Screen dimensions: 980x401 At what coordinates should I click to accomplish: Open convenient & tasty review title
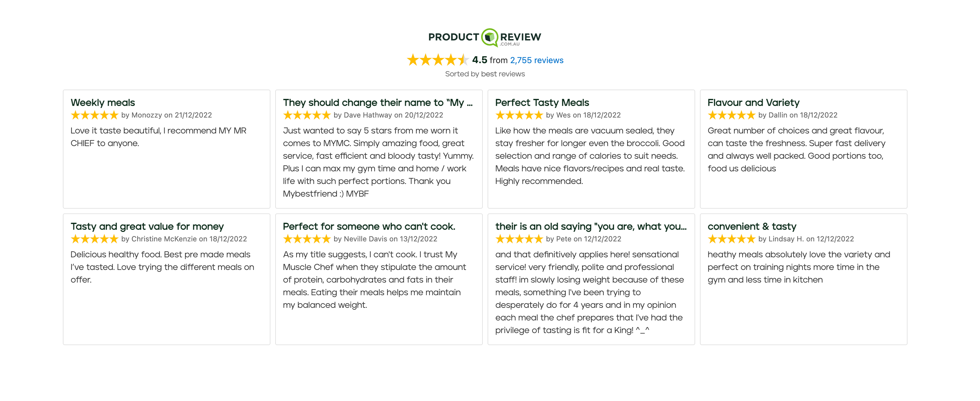click(x=752, y=226)
